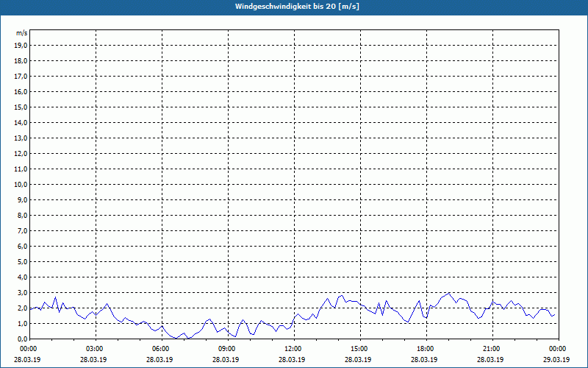
Task: Select the 7,0 y-axis label
Action: coord(23,231)
